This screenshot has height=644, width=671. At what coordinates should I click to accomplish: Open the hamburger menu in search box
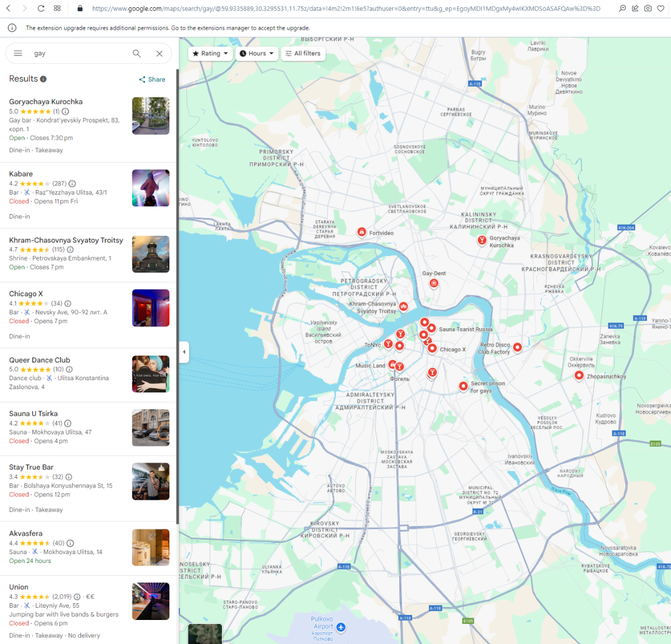click(x=18, y=53)
